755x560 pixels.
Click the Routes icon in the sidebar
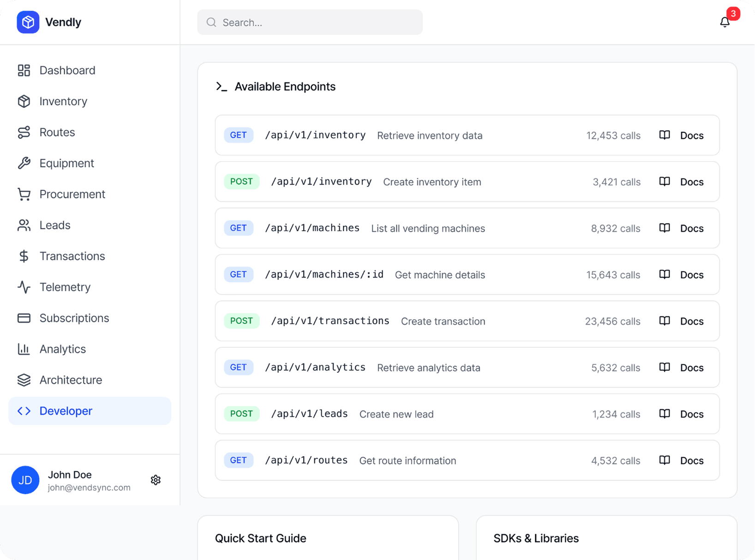pos(24,132)
